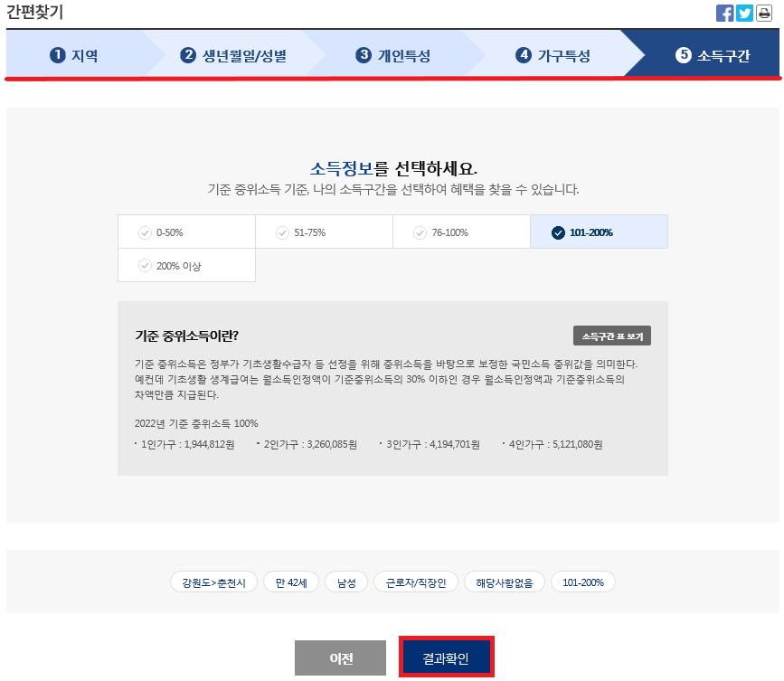The height and width of the screenshot is (681, 784).
Task: Switch to step 3 개인특성 tab
Action: point(393,55)
